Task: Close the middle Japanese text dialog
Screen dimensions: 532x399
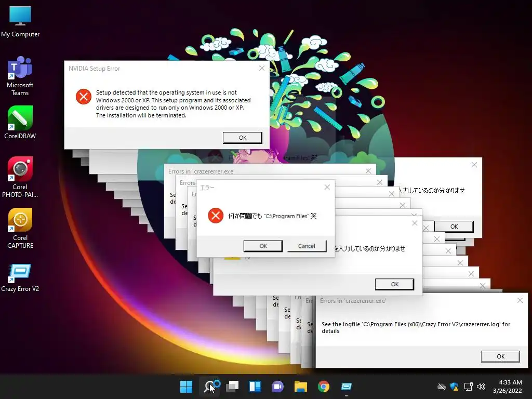Action: [x=415, y=223]
